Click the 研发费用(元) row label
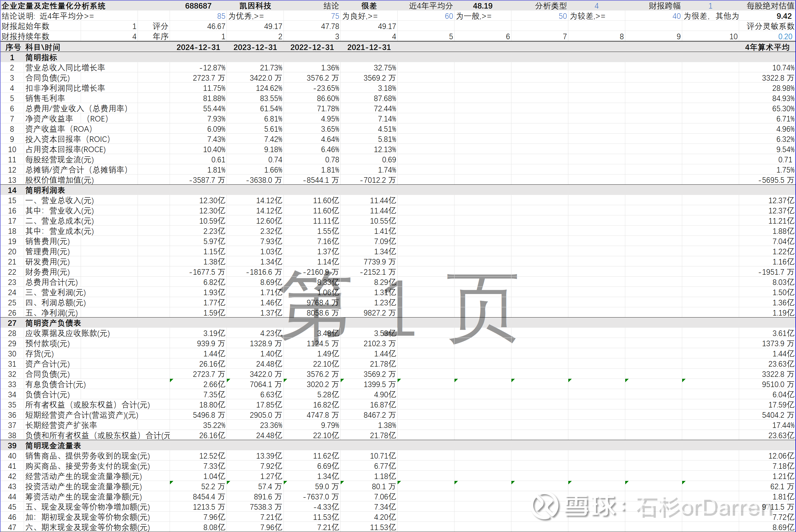Image resolution: width=796 pixels, height=532 pixels. pos(48,262)
